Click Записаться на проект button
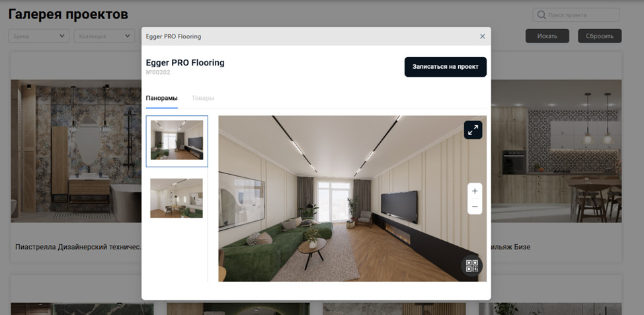Viewport: 644px width, 315px height. pyautogui.click(x=446, y=67)
